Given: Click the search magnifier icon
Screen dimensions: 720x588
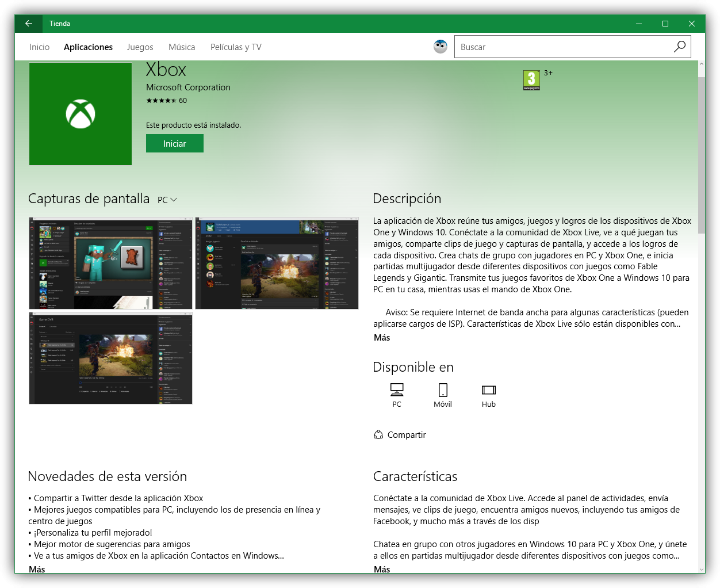Looking at the screenshot, I should tap(680, 47).
